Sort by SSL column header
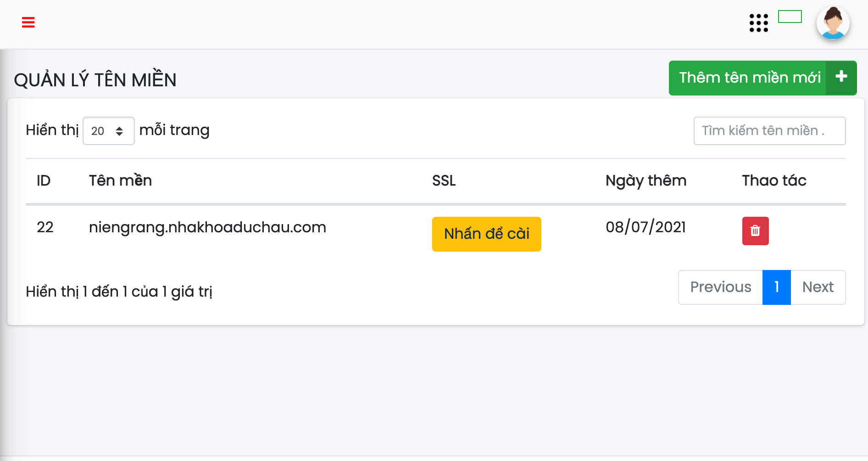The image size is (868, 461). click(444, 180)
